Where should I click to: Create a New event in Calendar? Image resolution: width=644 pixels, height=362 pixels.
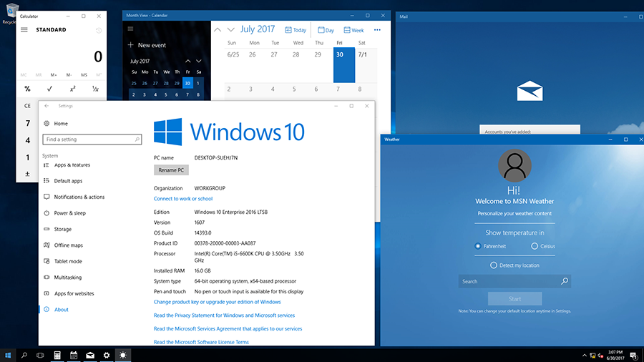coord(147,45)
